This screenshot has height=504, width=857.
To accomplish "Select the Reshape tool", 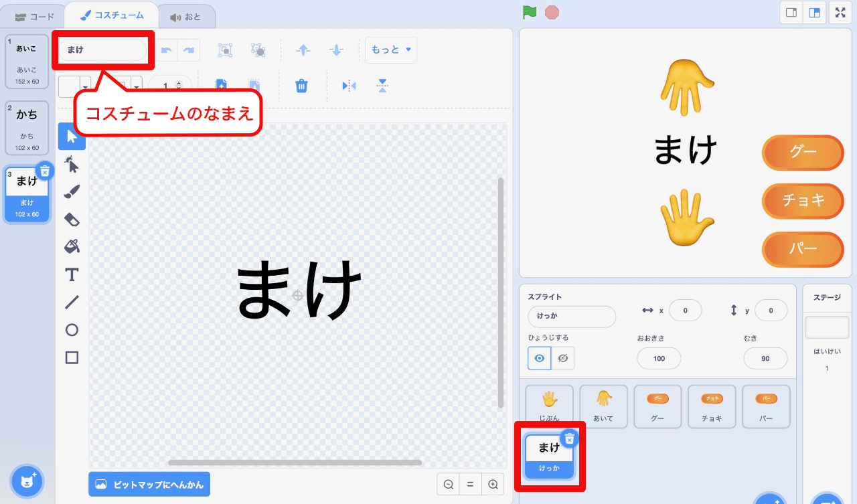I will point(72,163).
